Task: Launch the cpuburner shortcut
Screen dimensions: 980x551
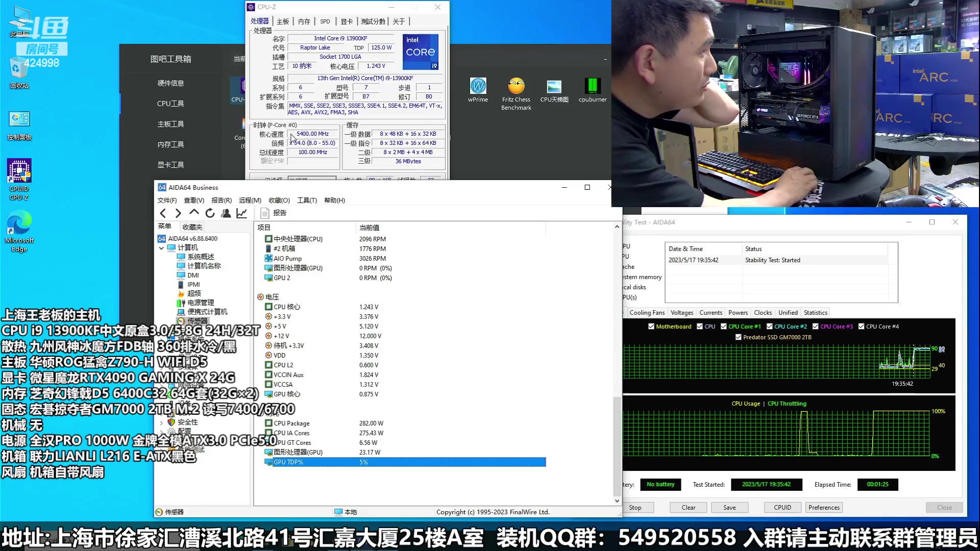Action: click(593, 90)
